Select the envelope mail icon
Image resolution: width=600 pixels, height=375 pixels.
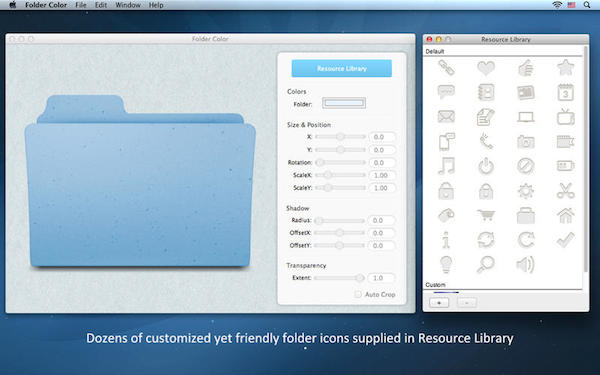pos(446,116)
